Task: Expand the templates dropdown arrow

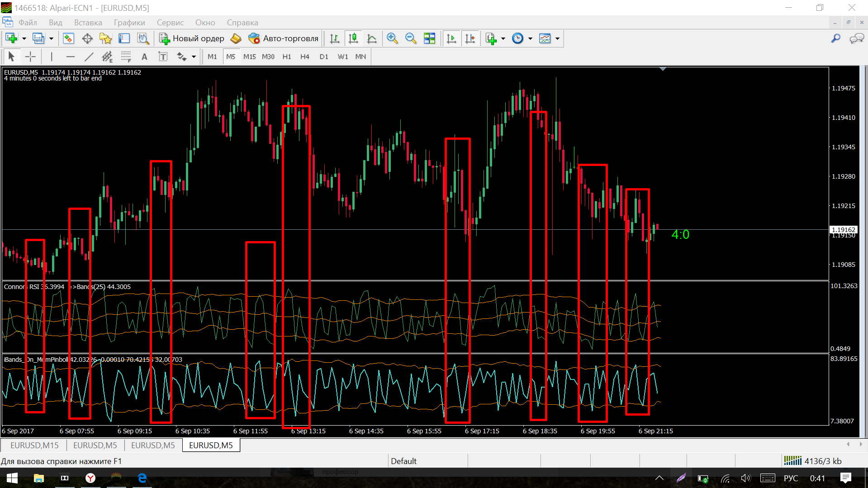Action: coord(557,38)
